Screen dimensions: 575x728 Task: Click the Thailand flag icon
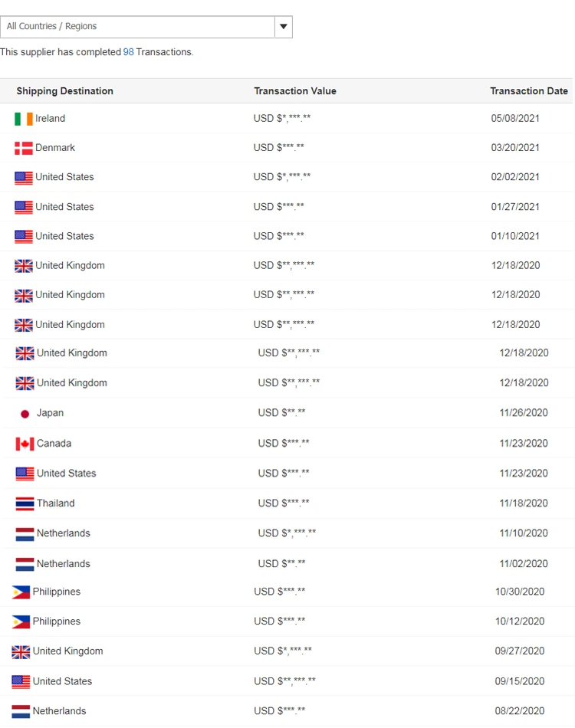(x=25, y=503)
